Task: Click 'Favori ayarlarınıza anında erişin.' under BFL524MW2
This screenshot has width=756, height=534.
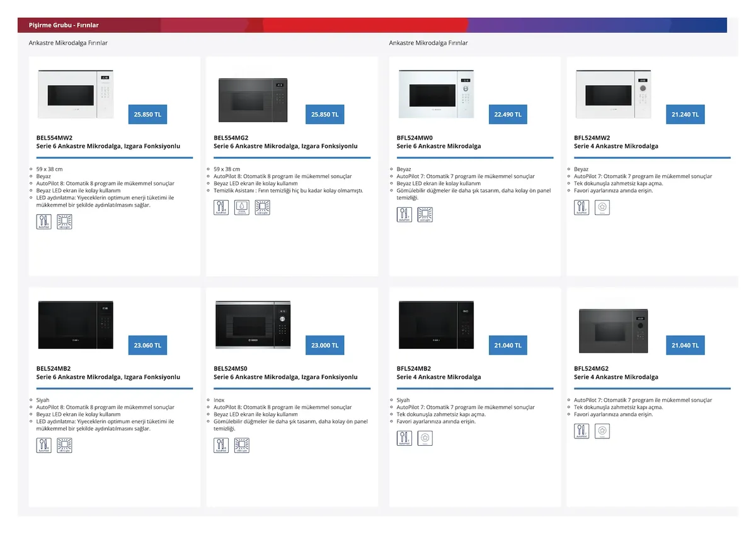Action: point(614,191)
